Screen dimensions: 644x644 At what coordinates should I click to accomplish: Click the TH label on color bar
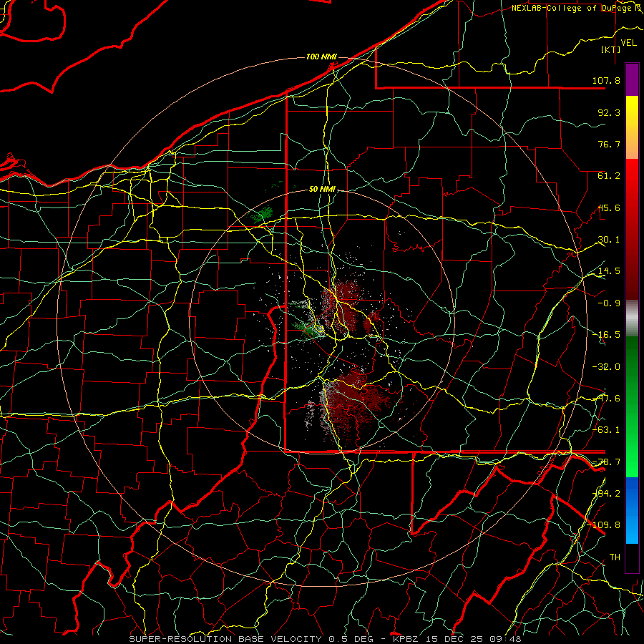[615, 557]
